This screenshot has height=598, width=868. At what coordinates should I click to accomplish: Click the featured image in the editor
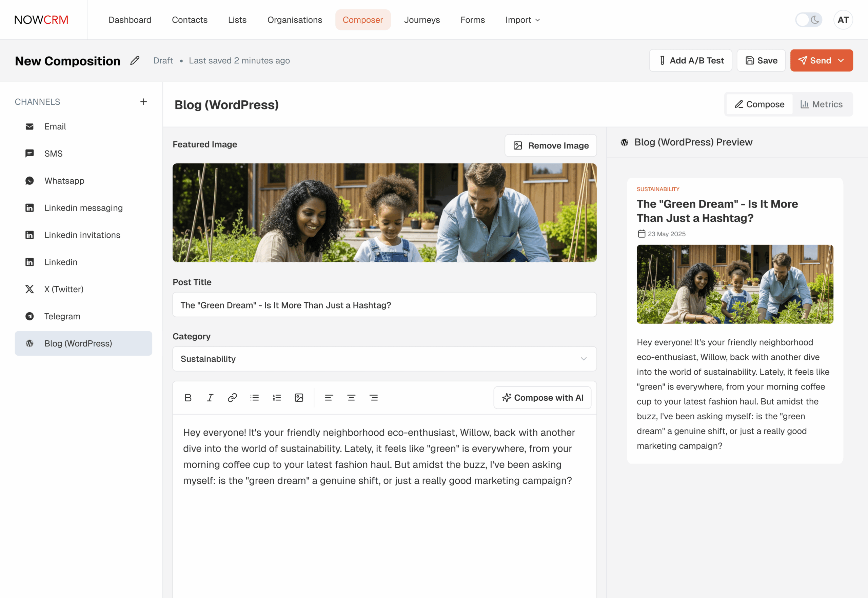(x=384, y=213)
